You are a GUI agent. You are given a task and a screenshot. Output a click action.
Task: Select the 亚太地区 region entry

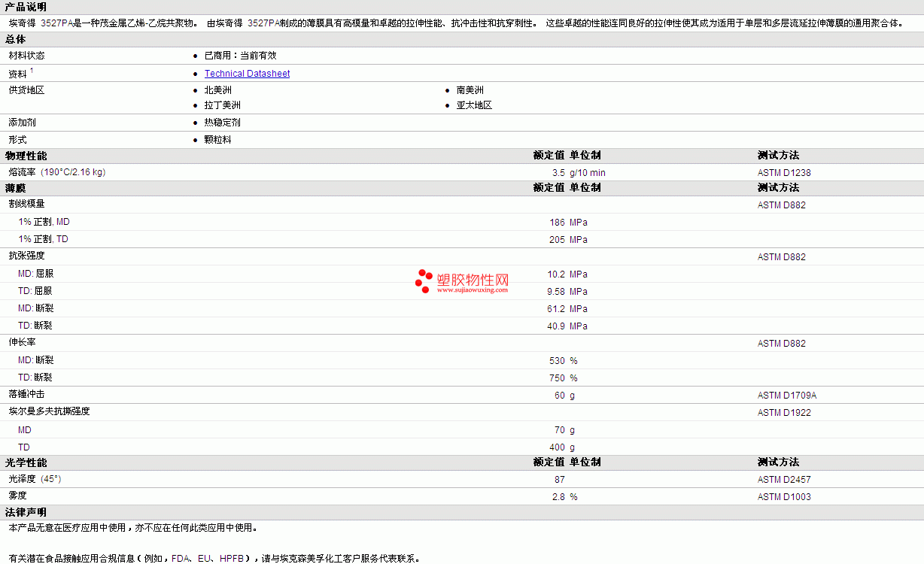tap(474, 105)
